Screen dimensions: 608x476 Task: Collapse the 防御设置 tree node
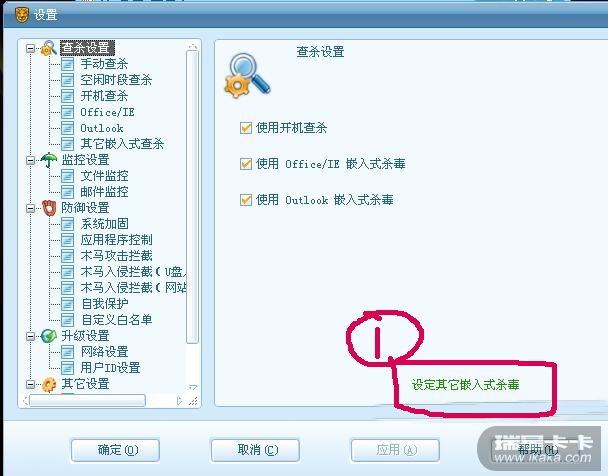30,208
